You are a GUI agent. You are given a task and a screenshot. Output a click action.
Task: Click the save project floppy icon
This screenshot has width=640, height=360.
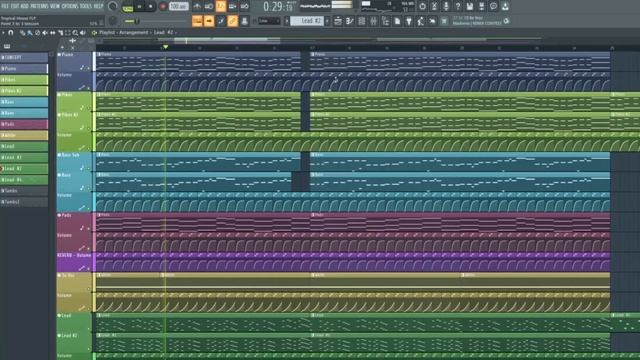tap(470, 6)
